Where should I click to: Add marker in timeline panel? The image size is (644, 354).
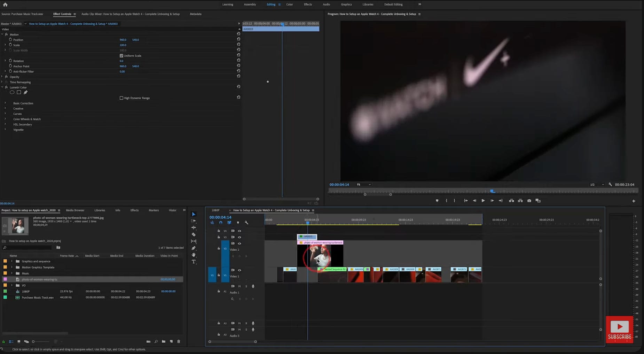point(238,223)
